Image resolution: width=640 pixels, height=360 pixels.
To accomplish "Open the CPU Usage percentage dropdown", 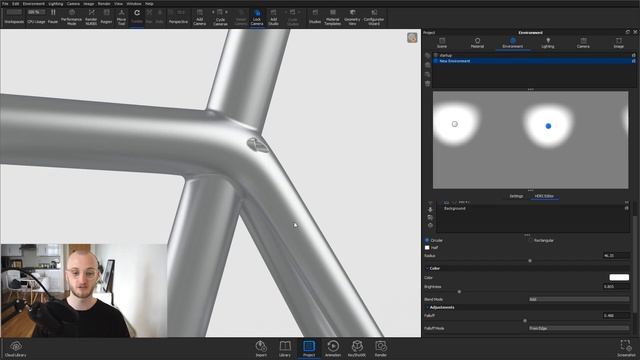I will 36,12.
